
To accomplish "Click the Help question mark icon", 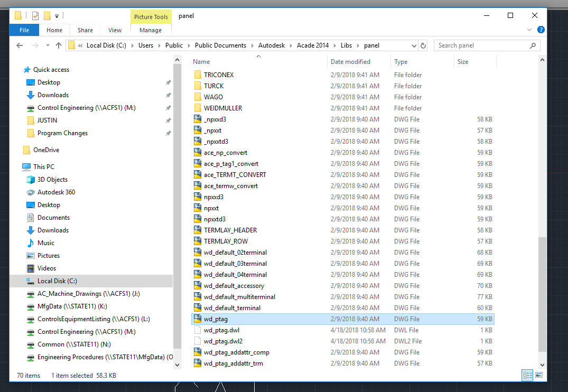I will tap(541, 30).
